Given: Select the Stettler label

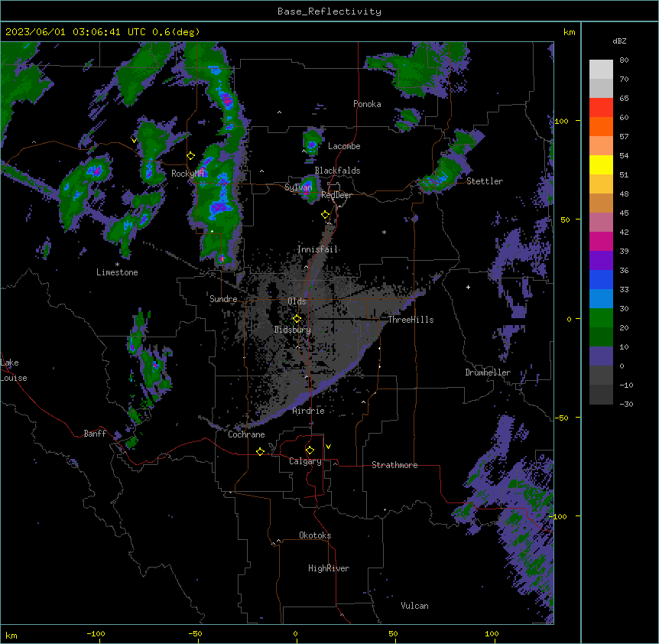Looking at the screenshot, I should pos(485,181).
